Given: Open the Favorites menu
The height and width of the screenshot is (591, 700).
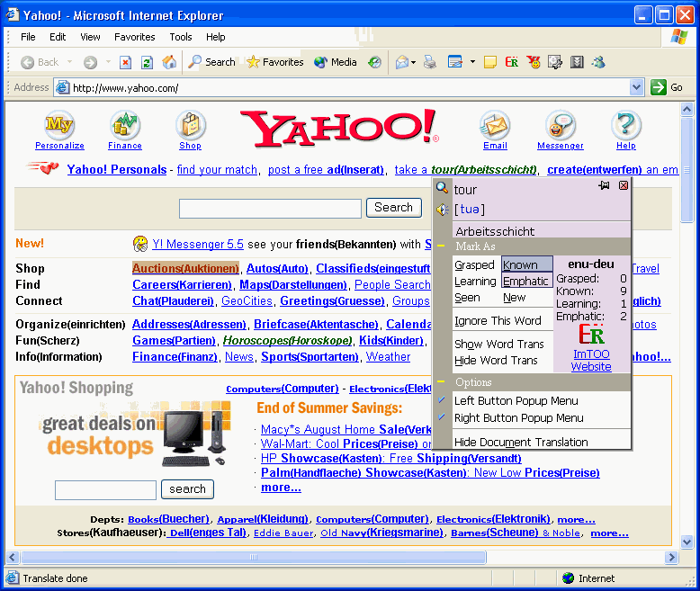Looking at the screenshot, I should click(135, 37).
